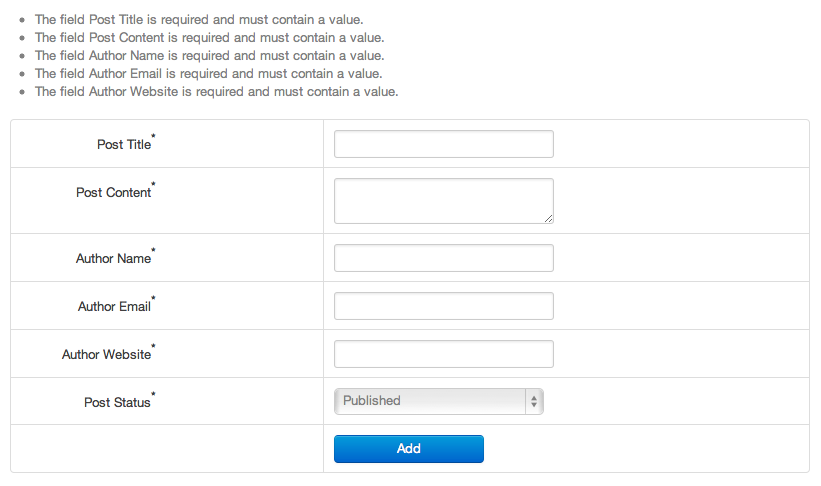Screen dimensions: 821x486
Task: Click the Post Title text field
Action: pos(443,144)
